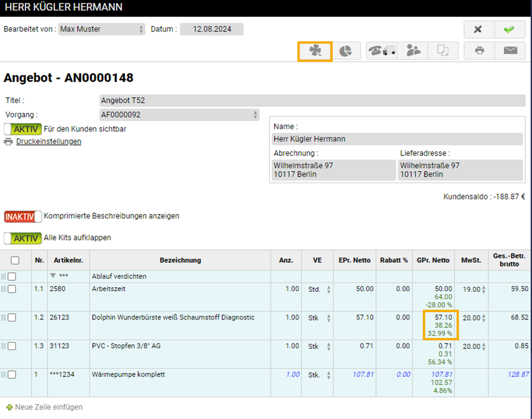Click the clover leaf icon in toolbar
Viewport: 532px width, 419px height.
click(315, 51)
